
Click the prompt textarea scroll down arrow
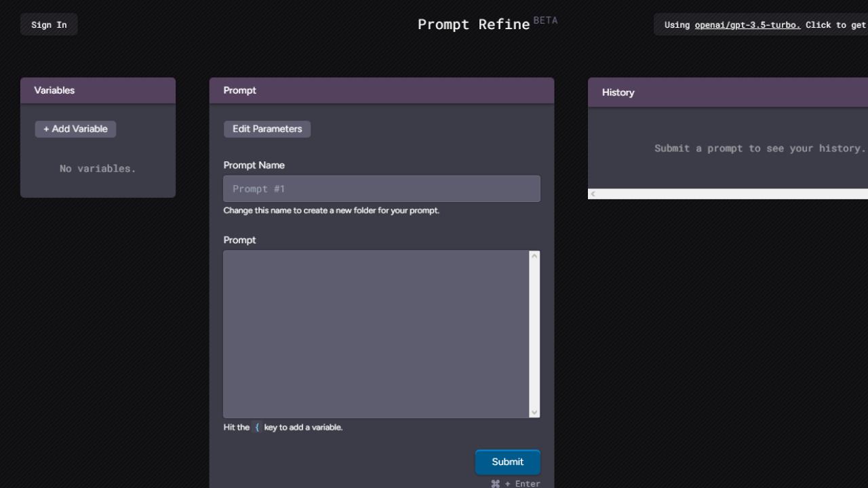tap(534, 412)
